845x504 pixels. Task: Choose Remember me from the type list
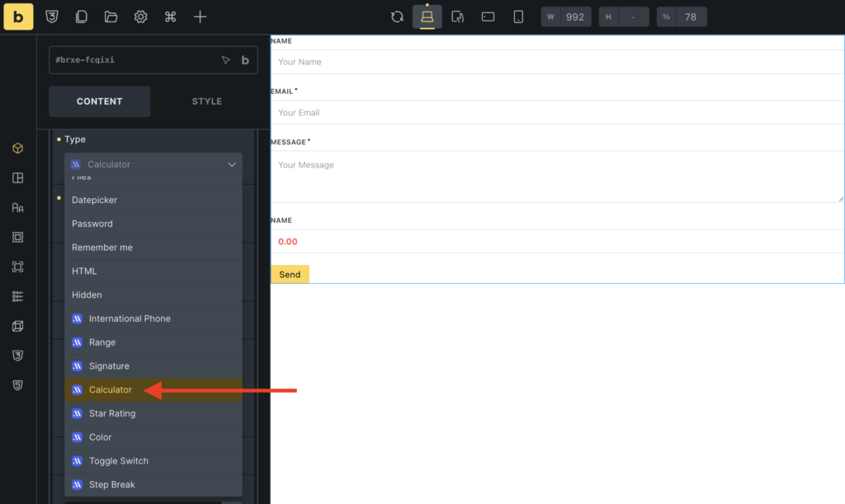pyautogui.click(x=153, y=247)
